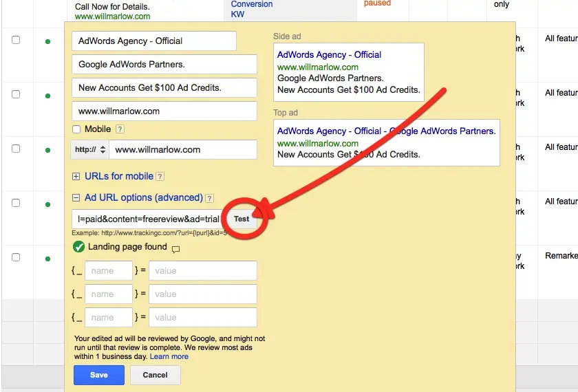Click the headline in the Top ad preview
The height and width of the screenshot is (392, 578).
click(x=386, y=131)
